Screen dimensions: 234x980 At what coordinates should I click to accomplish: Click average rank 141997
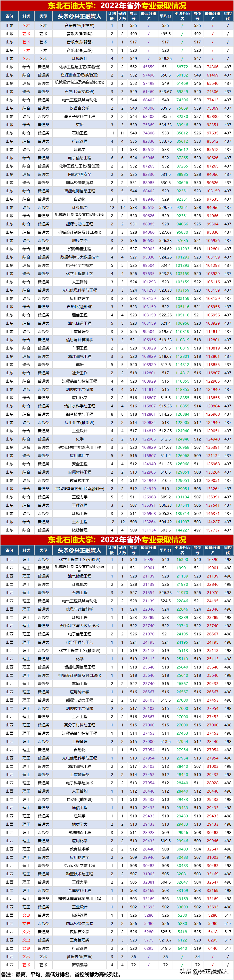click(x=182, y=522)
